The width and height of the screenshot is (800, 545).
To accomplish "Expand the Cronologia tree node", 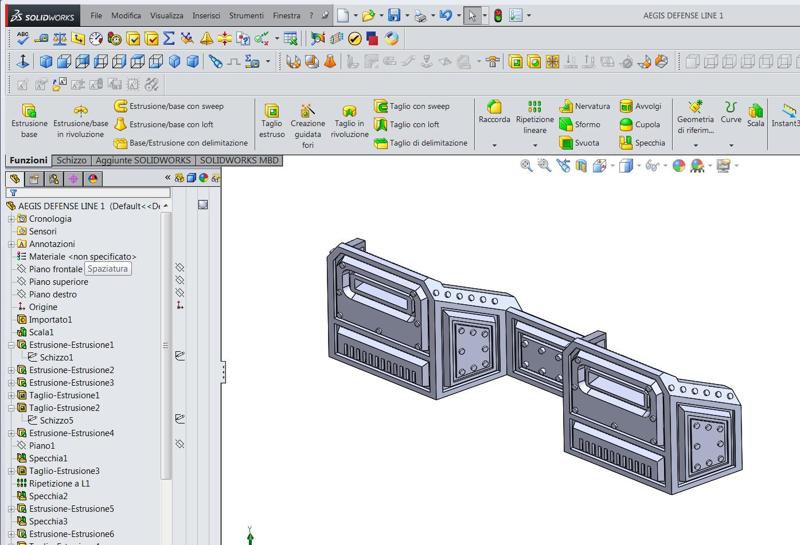I will coord(11,219).
